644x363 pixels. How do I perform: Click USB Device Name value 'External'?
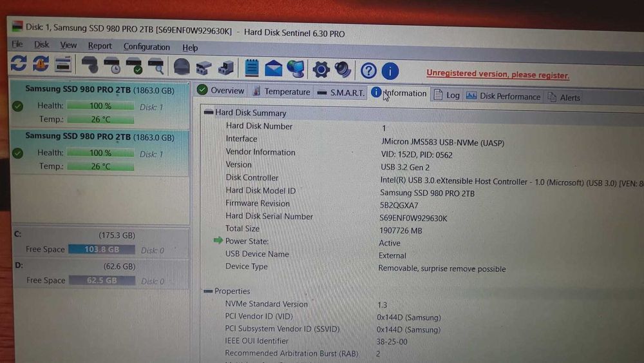tap(392, 255)
